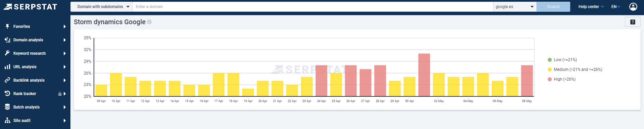Toggle the Low (<=21%) legend series
Image resolution: width=644 pixels, height=129 pixels.
point(562,60)
